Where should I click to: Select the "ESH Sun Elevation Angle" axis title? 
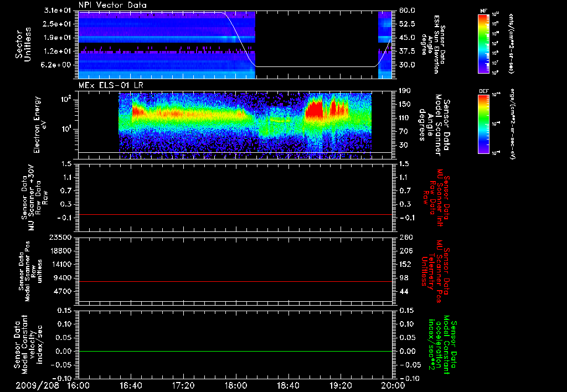tap(431, 44)
